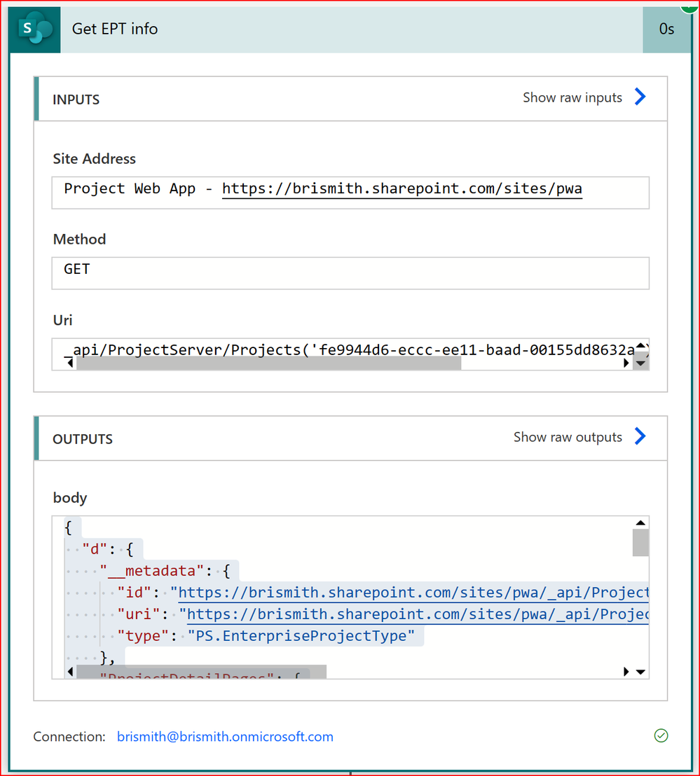The height and width of the screenshot is (776, 700).
Task: Click the INPUTS section heading
Action: (76, 99)
